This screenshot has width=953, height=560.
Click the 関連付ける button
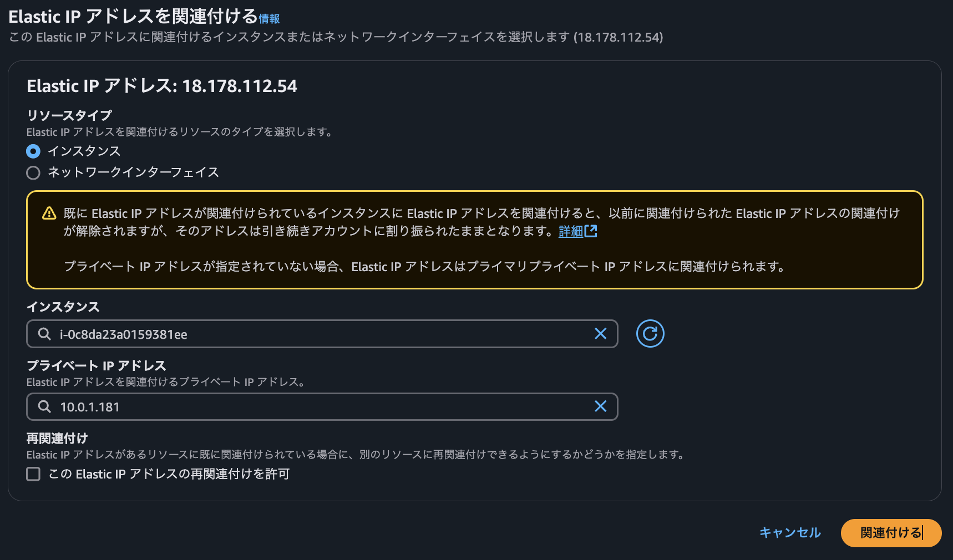890,533
